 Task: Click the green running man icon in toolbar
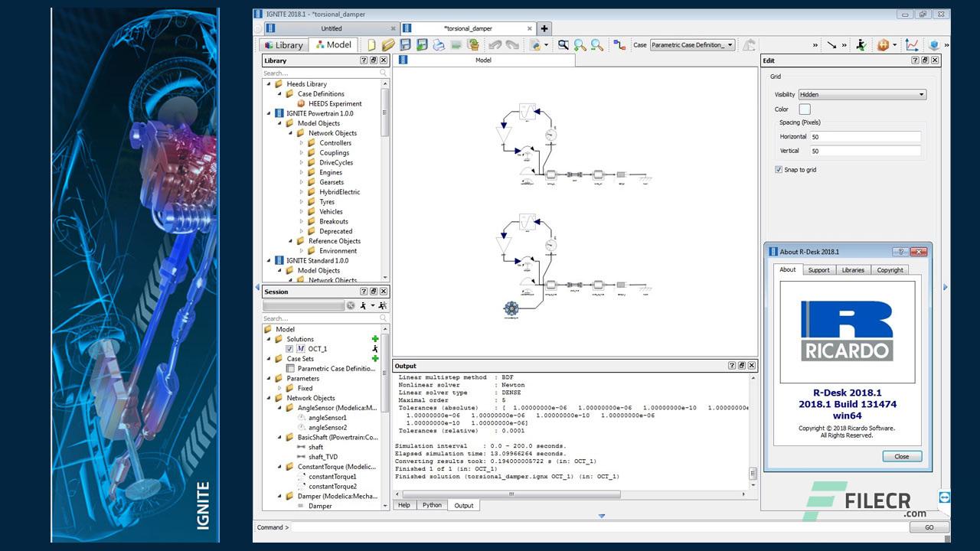pyautogui.click(x=861, y=45)
